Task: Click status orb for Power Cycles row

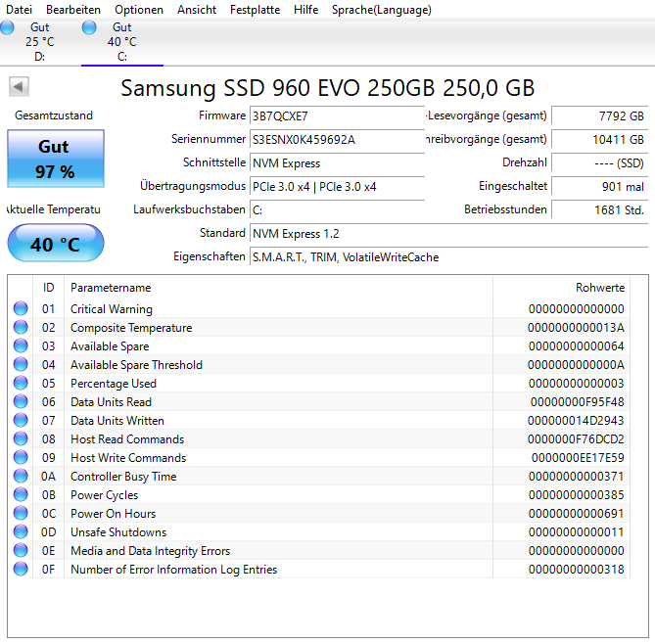Action: click(x=21, y=494)
